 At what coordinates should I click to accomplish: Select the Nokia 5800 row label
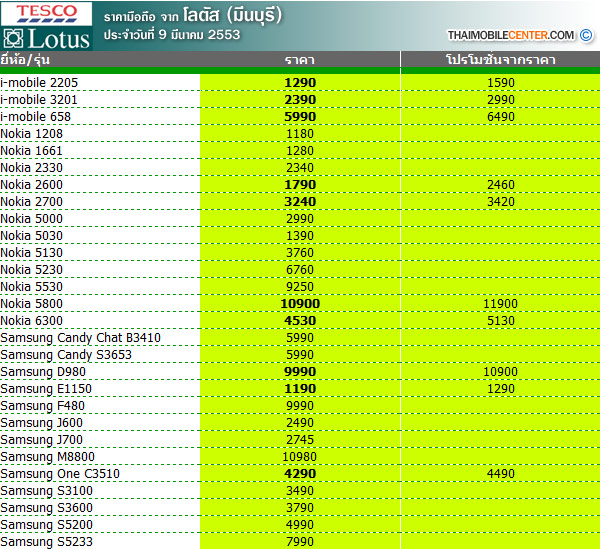point(31,303)
